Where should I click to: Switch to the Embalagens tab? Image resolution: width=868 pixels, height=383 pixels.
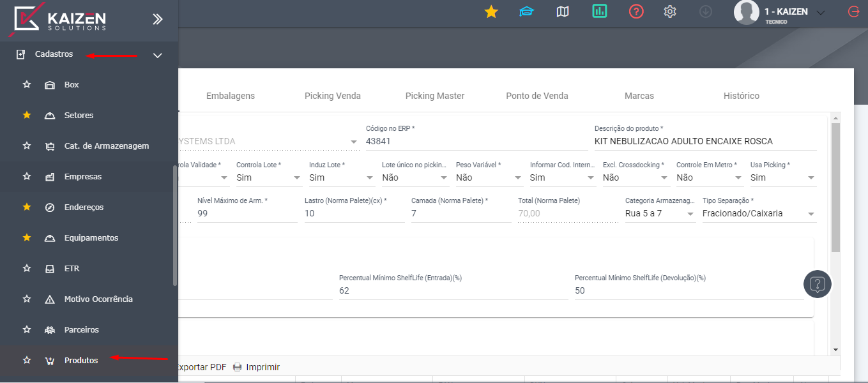(x=231, y=96)
